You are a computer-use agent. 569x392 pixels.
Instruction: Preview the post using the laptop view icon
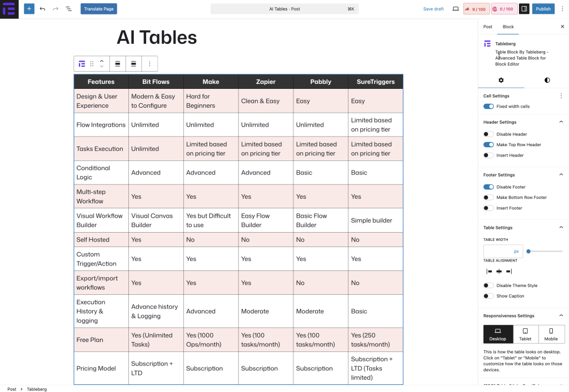(x=456, y=9)
